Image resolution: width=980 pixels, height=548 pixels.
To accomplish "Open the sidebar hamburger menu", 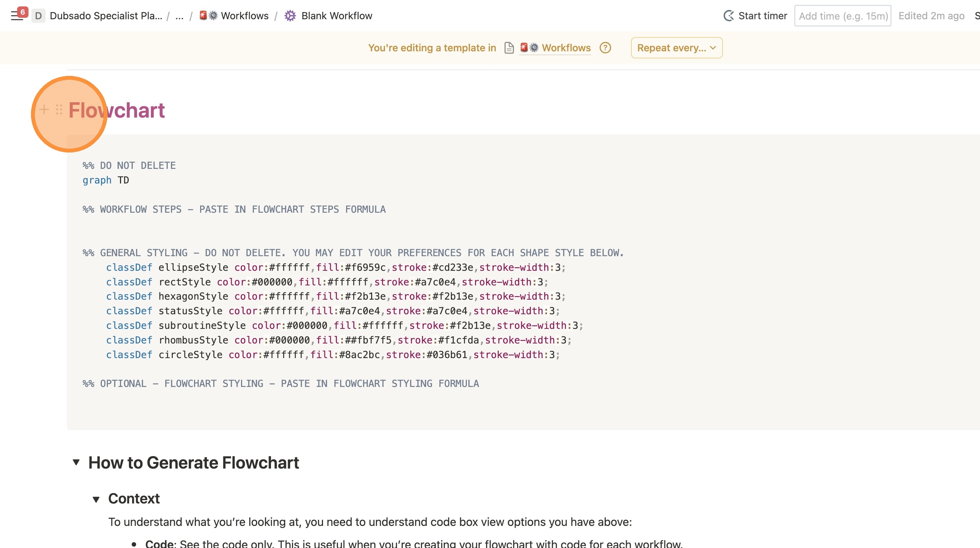I will 17,16.
